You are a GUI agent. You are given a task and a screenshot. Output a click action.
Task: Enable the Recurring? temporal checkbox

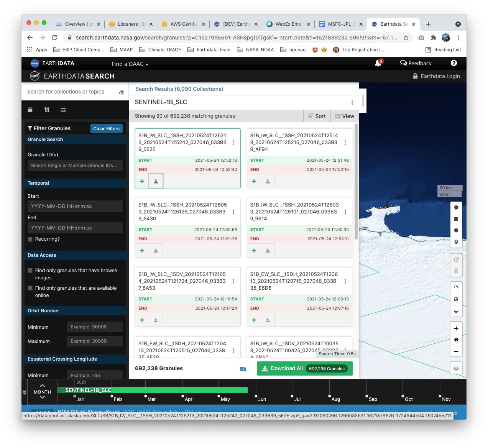(x=30, y=239)
